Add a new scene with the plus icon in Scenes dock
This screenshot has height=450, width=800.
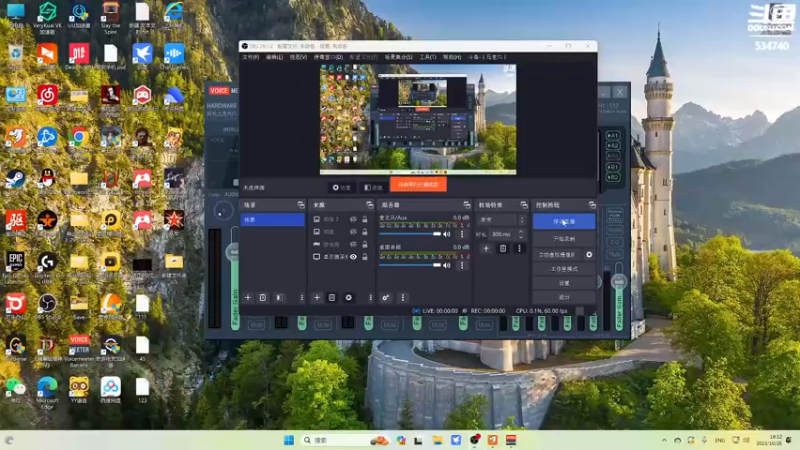click(x=248, y=297)
